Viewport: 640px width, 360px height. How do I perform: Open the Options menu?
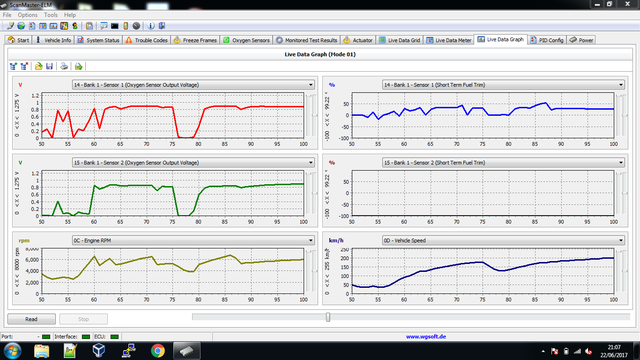[27, 15]
